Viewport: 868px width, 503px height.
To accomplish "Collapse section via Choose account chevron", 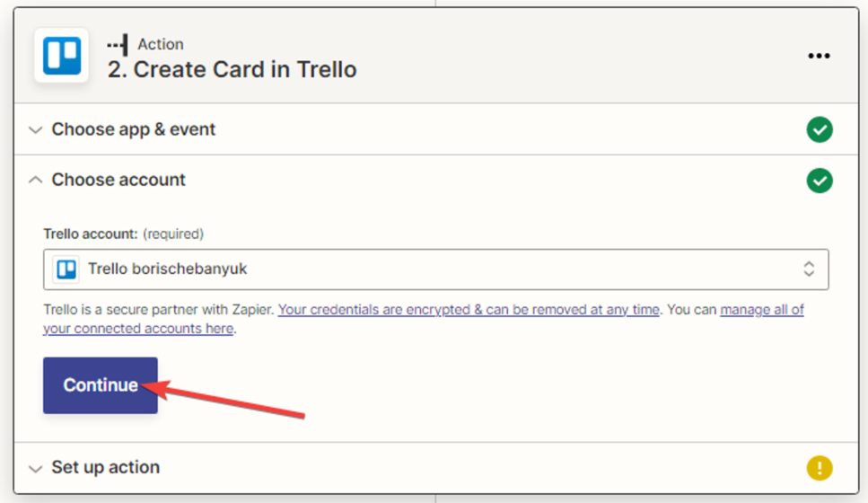I will coord(35,181).
